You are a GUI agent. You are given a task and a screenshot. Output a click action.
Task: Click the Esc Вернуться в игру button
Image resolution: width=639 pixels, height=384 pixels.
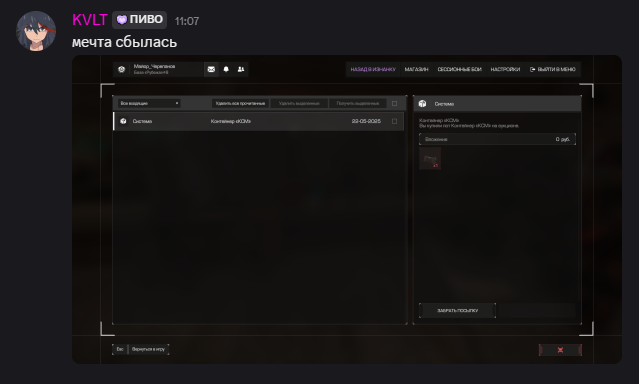(x=141, y=349)
